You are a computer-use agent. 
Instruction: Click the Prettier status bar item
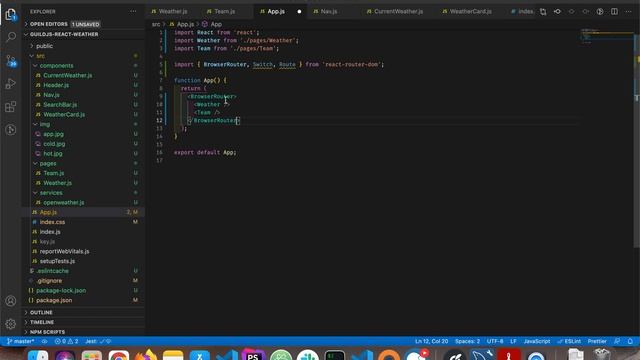pyautogui.click(x=597, y=341)
